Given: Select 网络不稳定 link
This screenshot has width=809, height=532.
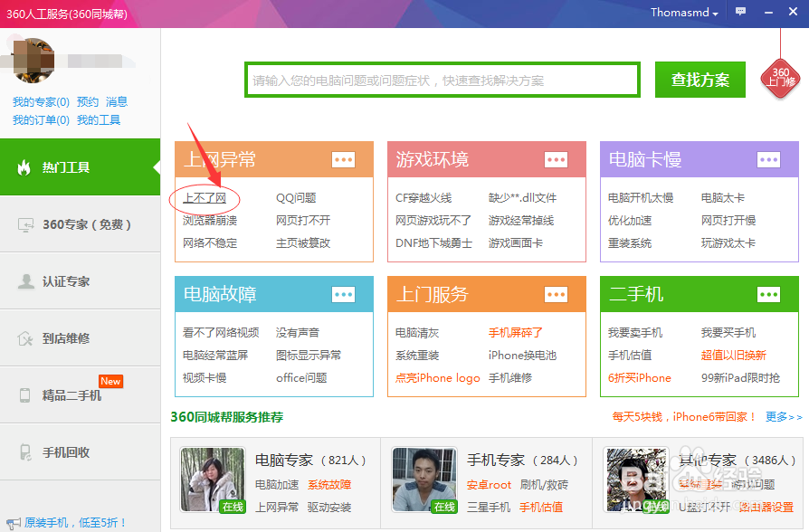Looking at the screenshot, I should tap(210, 243).
